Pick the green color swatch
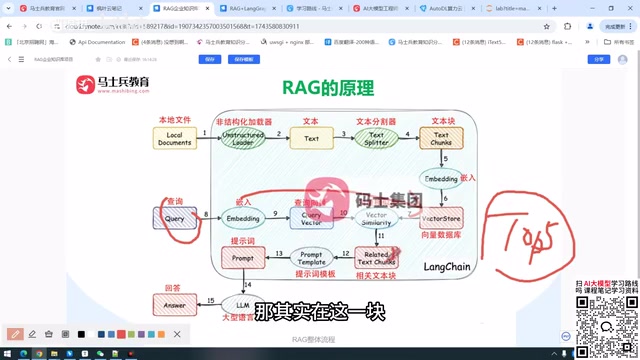The height and width of the screenshot is (360, 640). [131, 334]
